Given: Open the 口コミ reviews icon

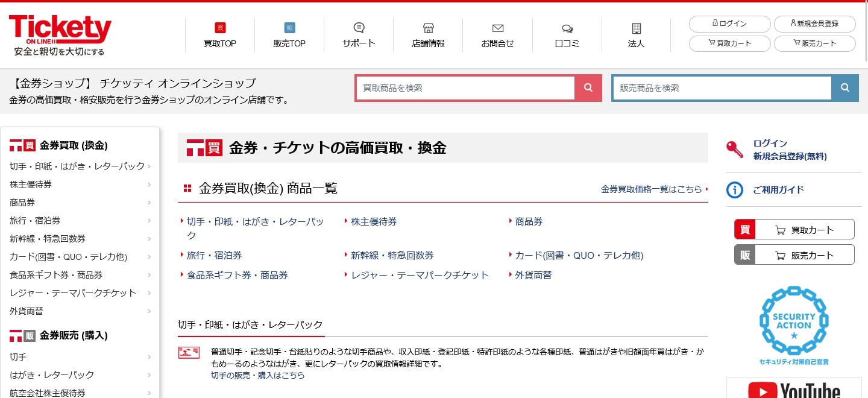Looking at the screenshot, I should point(567,28).
